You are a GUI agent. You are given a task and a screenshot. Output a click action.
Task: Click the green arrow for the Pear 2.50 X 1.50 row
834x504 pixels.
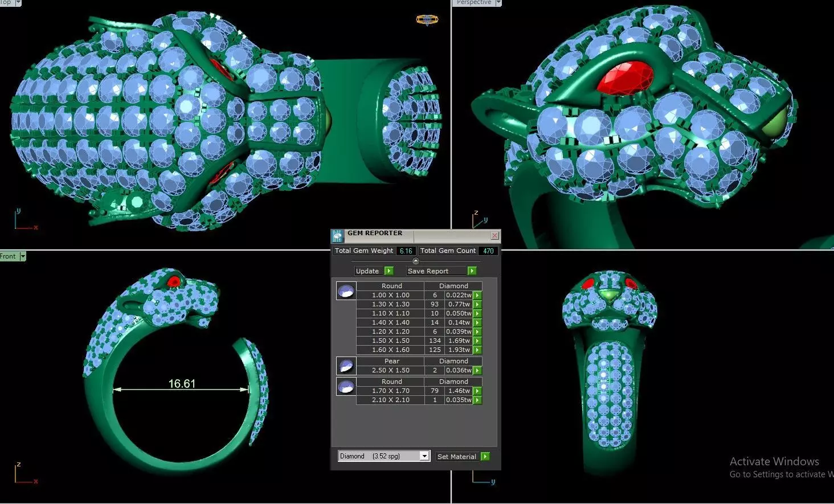click(x=477, y=370)
